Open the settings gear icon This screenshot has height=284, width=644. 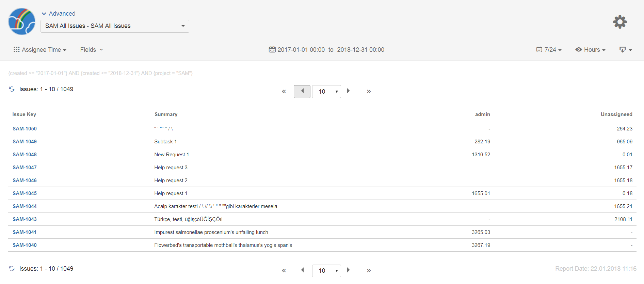(620, 22)
